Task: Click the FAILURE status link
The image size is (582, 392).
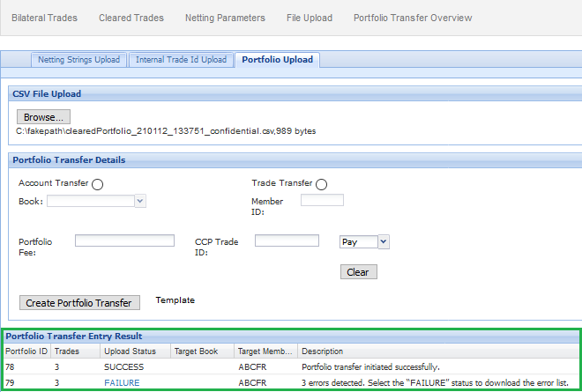Action: [x=122, y=383]
